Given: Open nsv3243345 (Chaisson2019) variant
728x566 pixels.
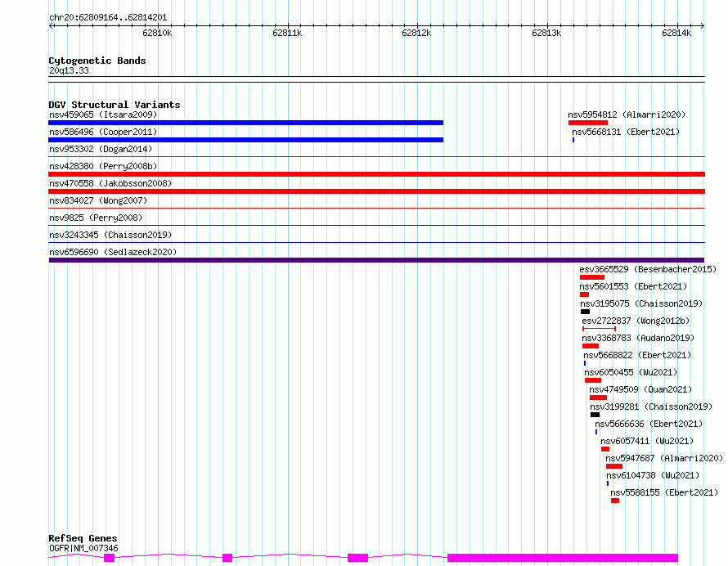Looking at the screenshot, I should (x=110, y=235).
